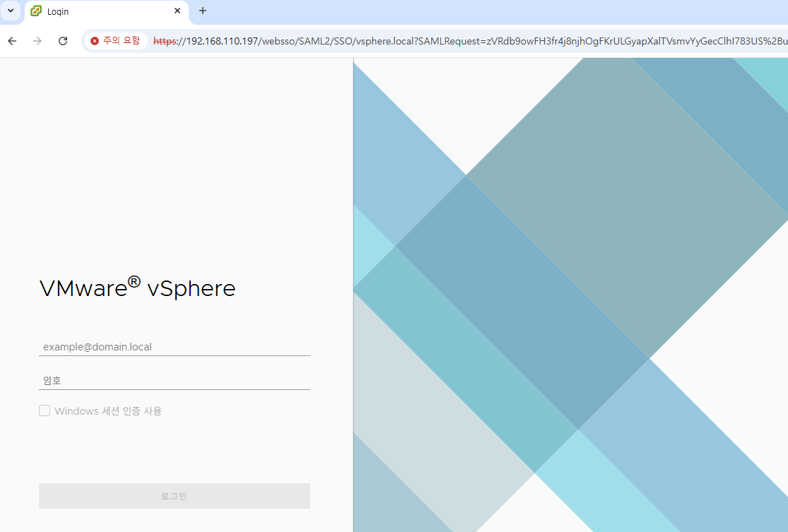
Task: Toggle the Windows 세션 인증 사용 checkbox
Action: tap(45, 410)
